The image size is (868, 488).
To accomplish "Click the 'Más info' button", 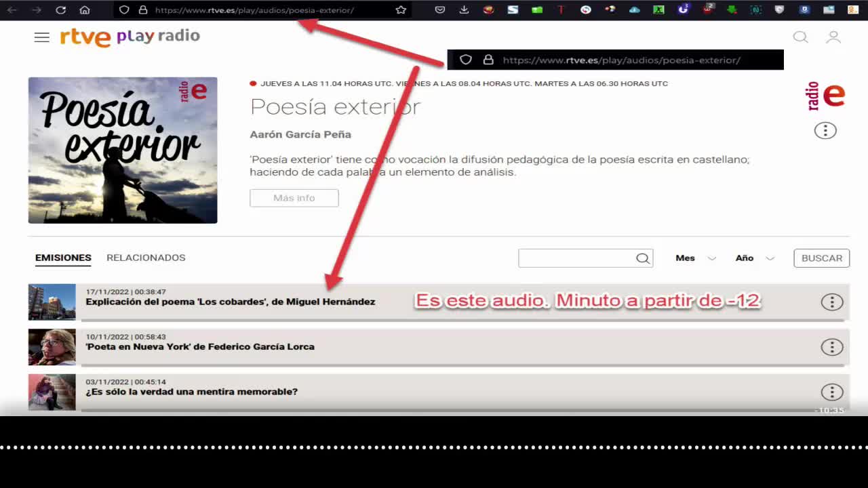I will point(294,198).
